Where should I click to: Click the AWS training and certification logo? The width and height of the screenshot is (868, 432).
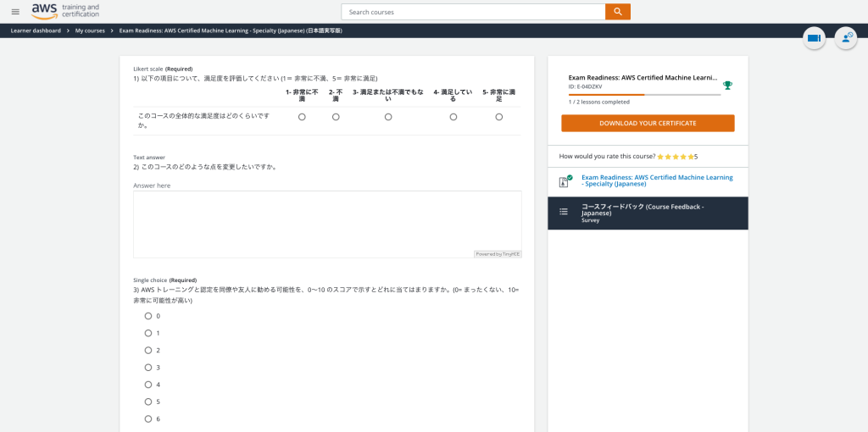pos(65,10)
